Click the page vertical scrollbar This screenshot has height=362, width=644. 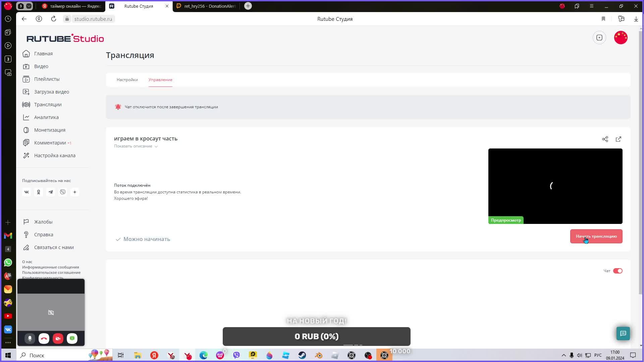click(x=641, y=161)
